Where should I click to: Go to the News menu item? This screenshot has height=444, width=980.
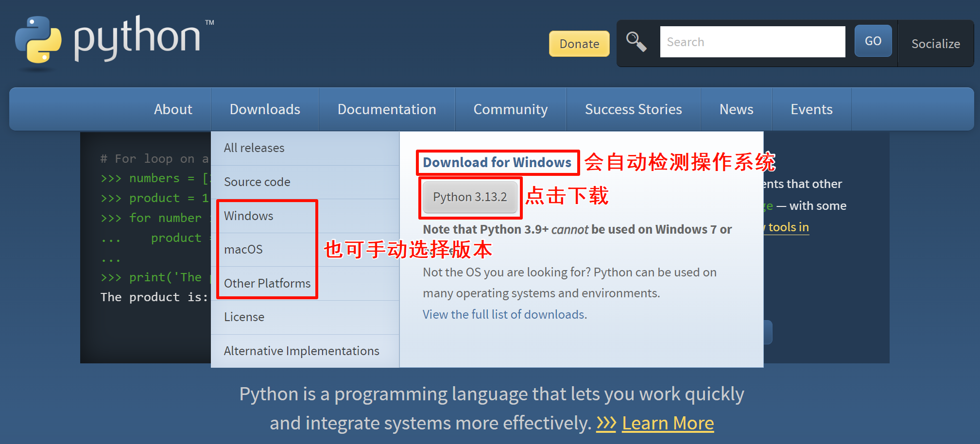tap(736, 109)
